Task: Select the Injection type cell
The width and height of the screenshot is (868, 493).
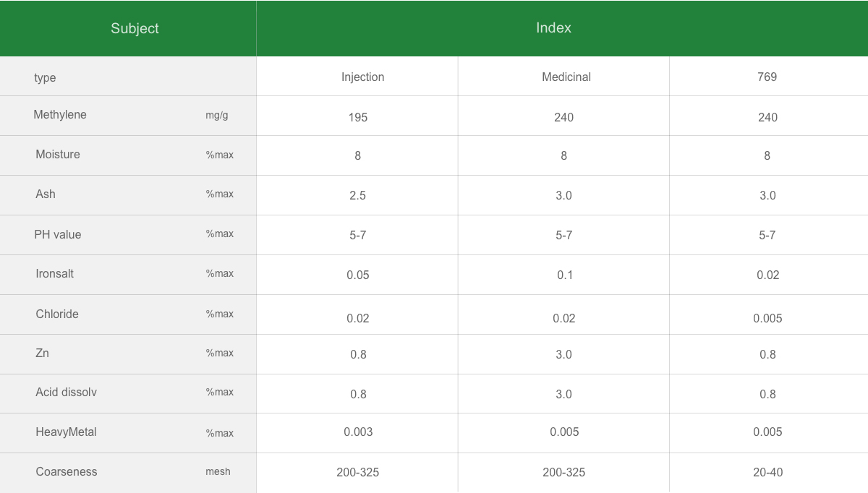Action: pyautogui.click(x=362, y=77)
